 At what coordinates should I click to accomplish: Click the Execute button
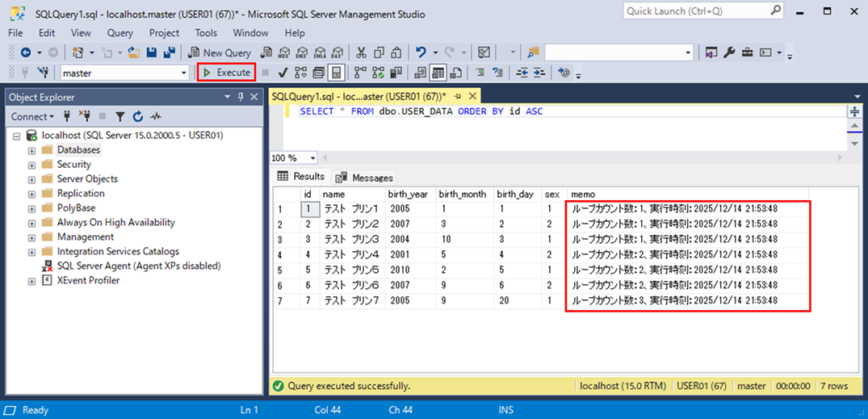(x=227, y=73)
